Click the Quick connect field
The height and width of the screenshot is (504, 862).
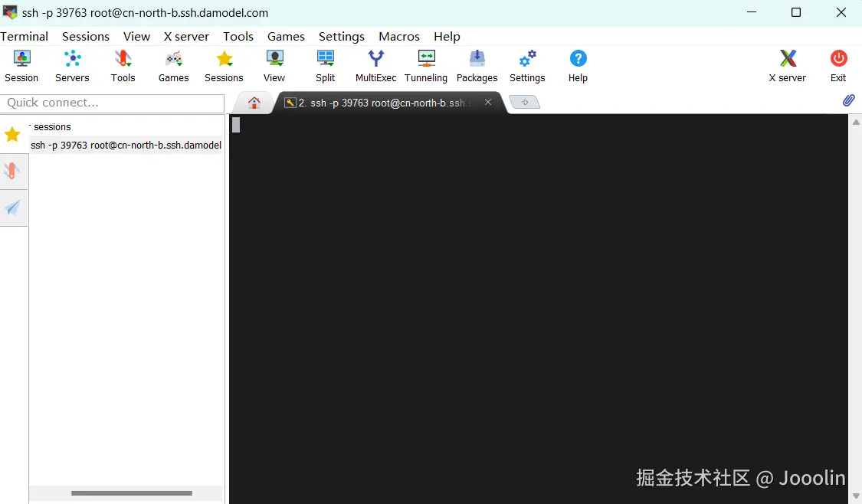click(112, 103)
